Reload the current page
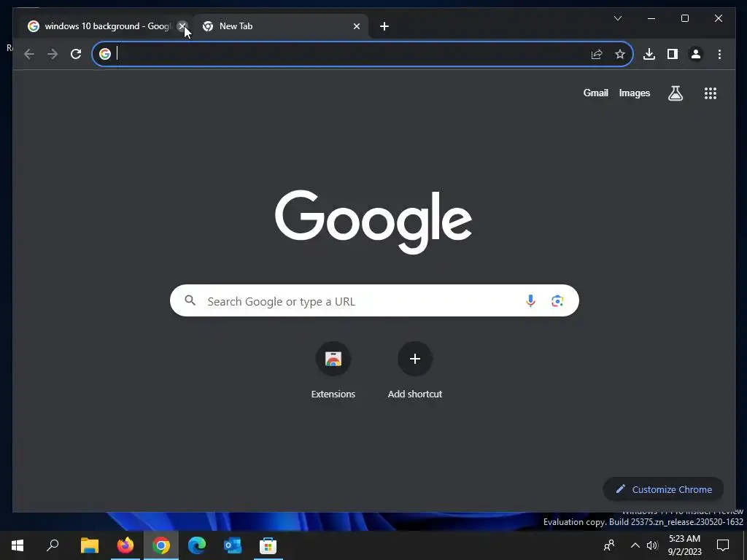This screenshot has height=560, width=747. tap(76, 54)
